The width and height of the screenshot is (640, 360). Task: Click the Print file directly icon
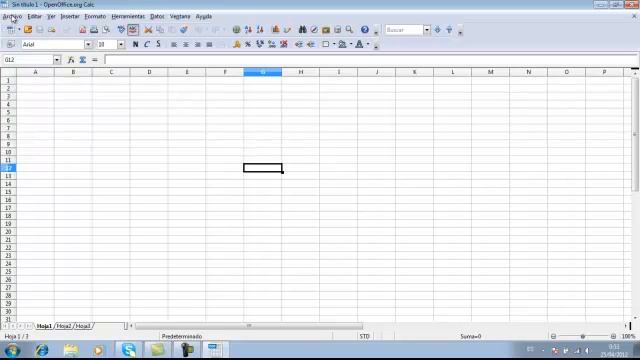tap(94, 30)
